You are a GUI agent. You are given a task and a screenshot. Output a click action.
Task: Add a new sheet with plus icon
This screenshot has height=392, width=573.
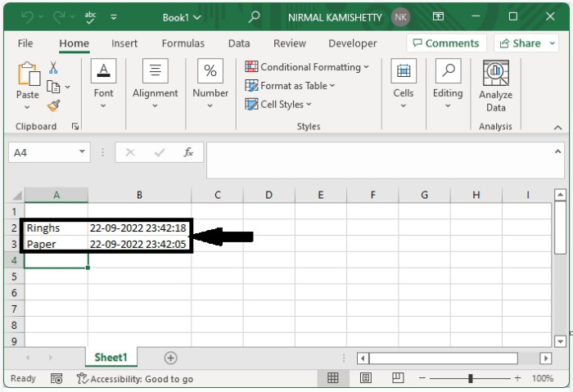click(x=170, y=358)
